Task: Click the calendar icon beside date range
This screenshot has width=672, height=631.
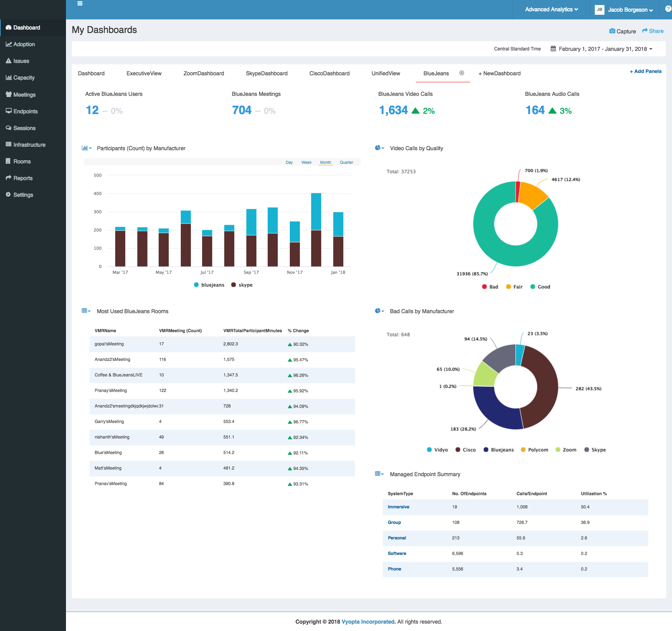Action: (553, 49)
